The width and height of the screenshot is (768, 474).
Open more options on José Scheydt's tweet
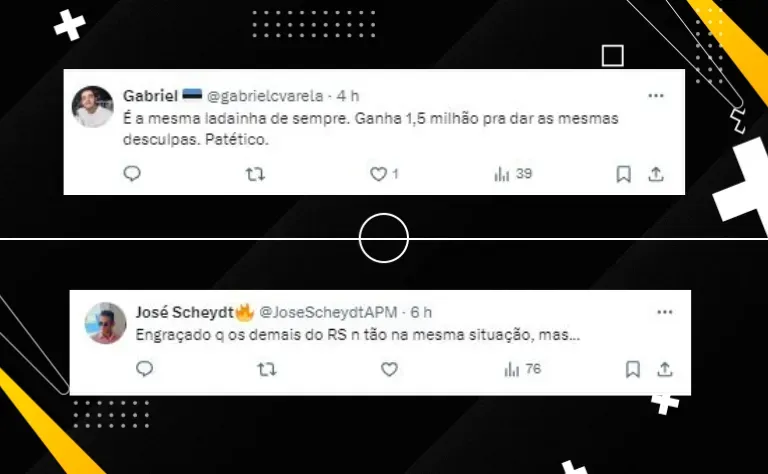[x=665, y=312]
